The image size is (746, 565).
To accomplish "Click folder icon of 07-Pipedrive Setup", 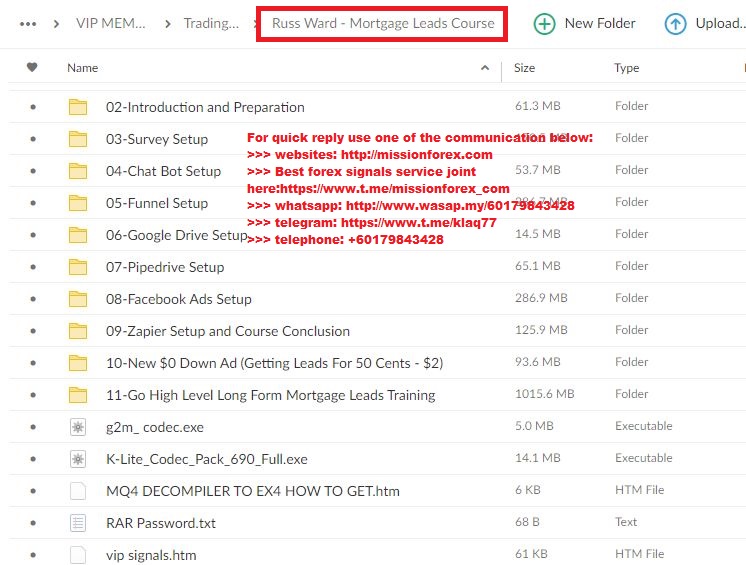I will click(78, 267).
